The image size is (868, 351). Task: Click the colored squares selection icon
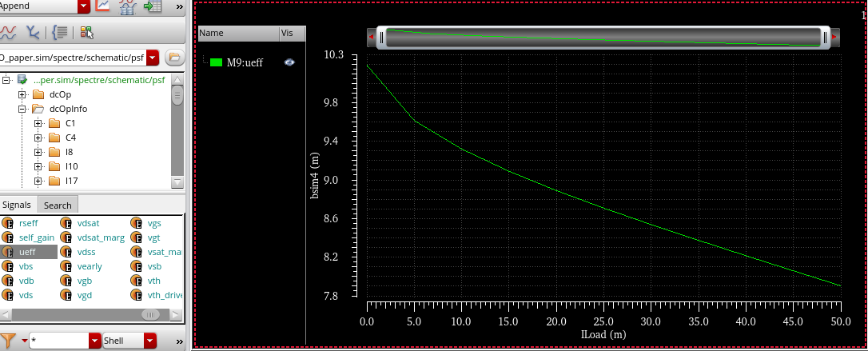click(x=86, y=33)
